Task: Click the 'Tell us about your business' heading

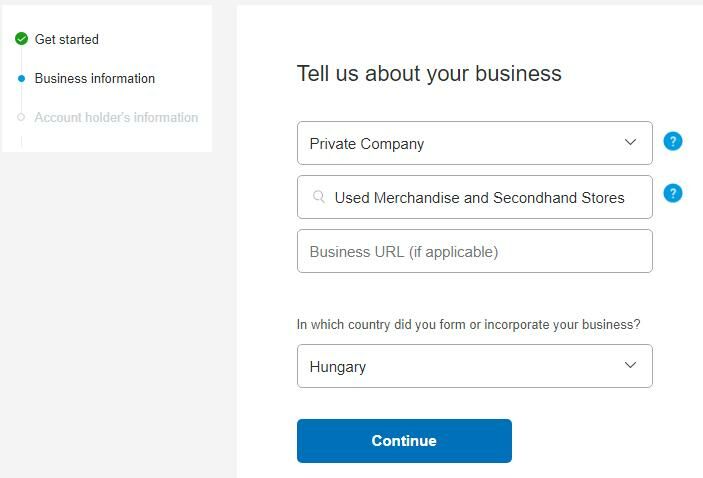Action: pyautogui.click(x=429, y=73)
